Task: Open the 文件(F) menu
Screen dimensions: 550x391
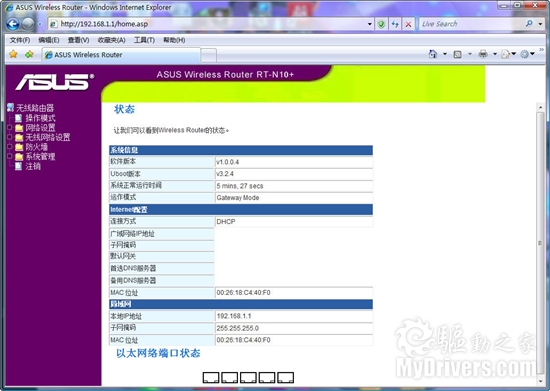Action: [20, 40]
